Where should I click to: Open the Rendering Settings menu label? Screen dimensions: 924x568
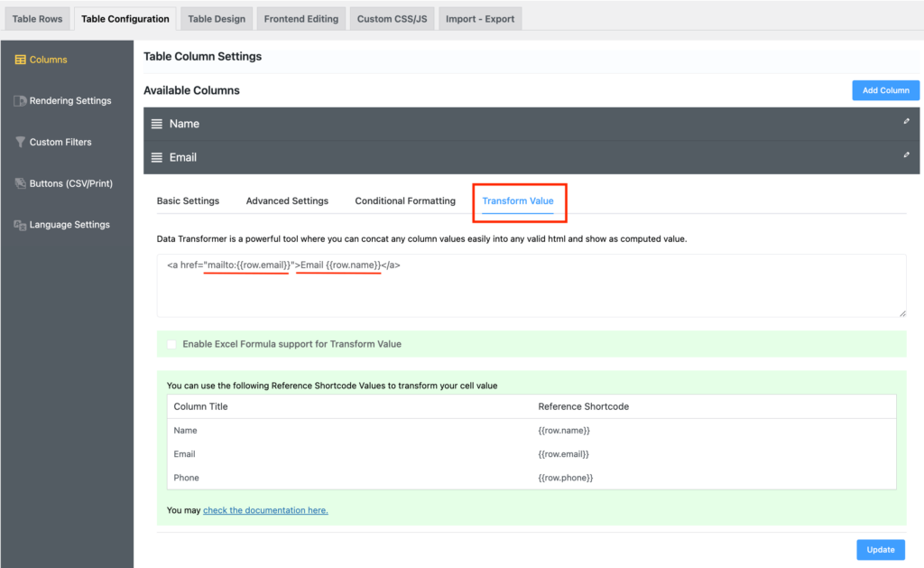(x=70, y=101)
